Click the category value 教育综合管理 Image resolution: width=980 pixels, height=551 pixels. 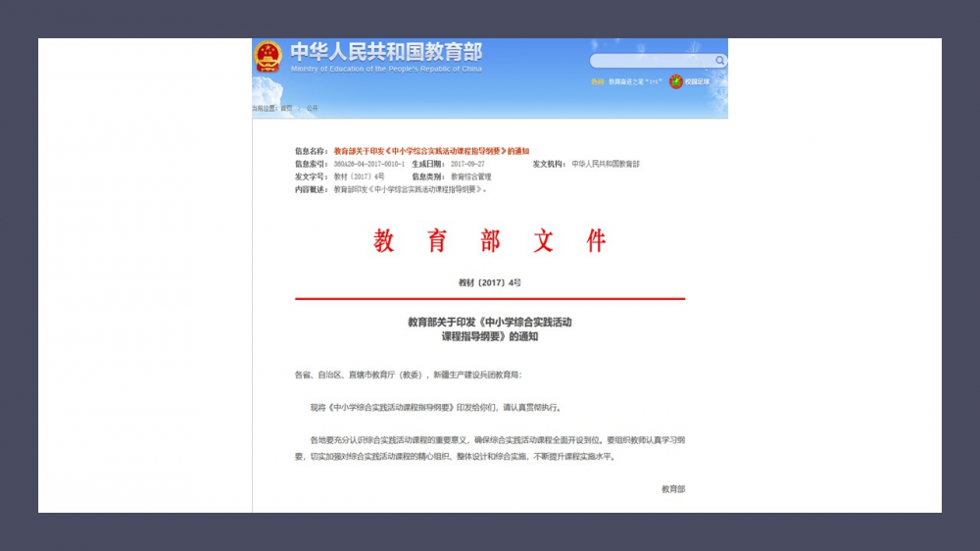pyautogui.click(x=471, y=176)
